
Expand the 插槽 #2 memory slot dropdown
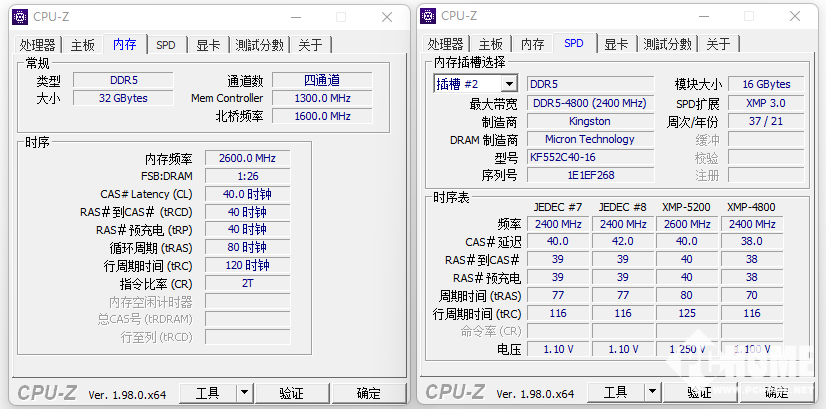(x=509, y=84)
